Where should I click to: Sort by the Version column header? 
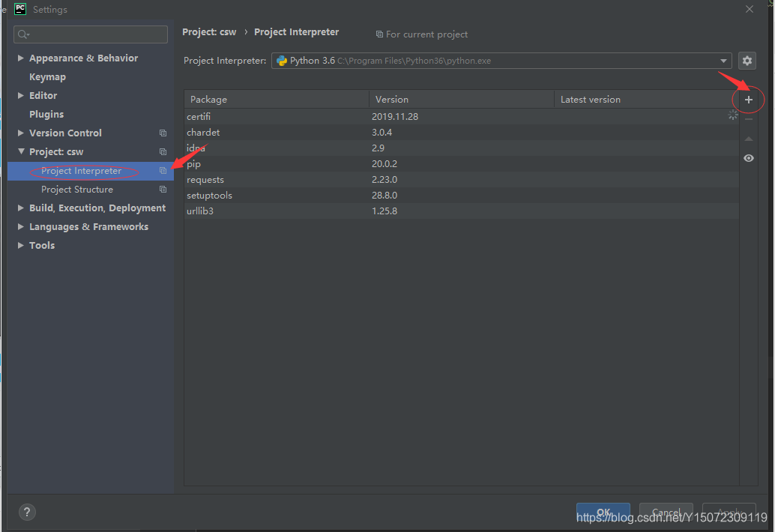(x=461, y=100)
